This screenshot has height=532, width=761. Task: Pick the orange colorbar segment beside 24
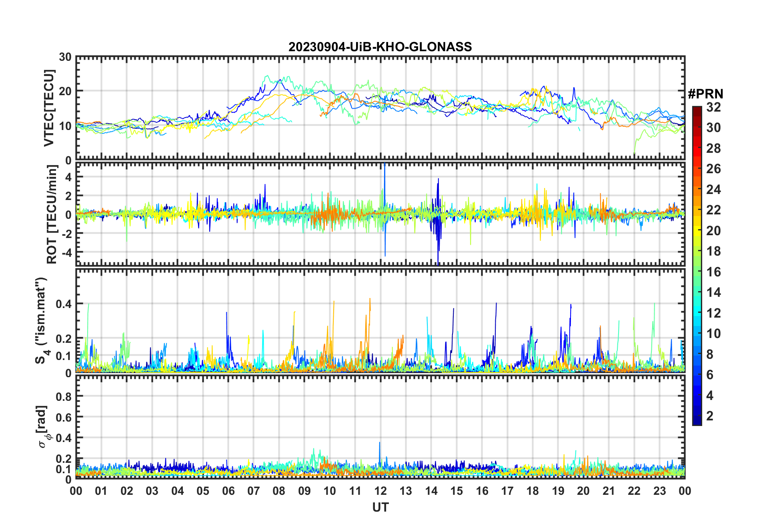tap(697, 189)
